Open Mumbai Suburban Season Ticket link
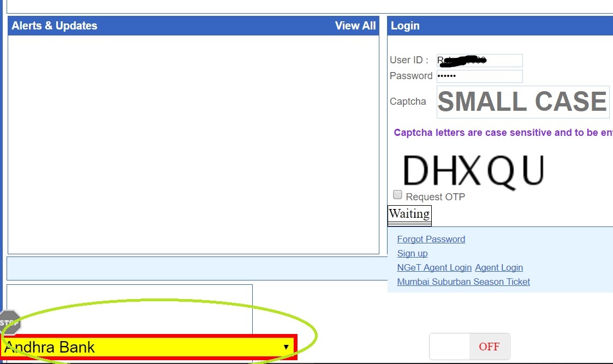This screenshot has width=613, height=364. tap(463, 282)
